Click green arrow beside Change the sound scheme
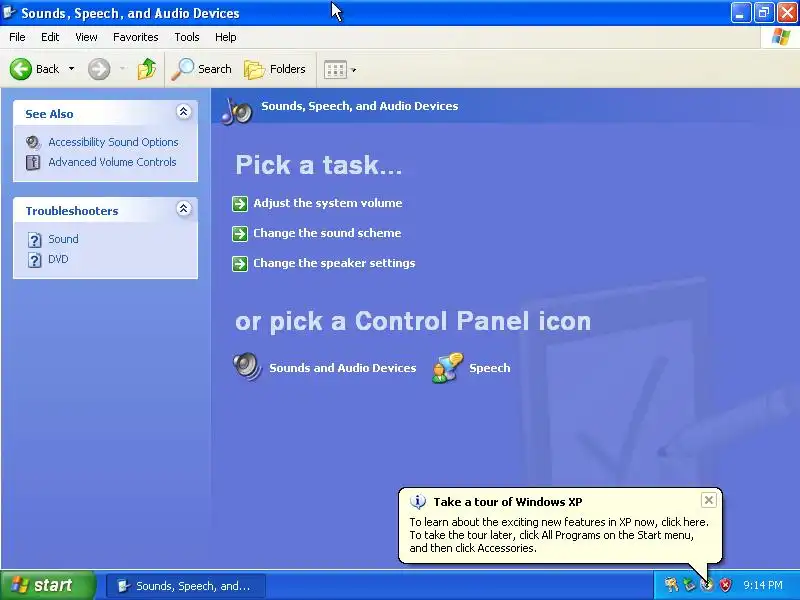Viewport: 800px width, 600px height. pyautogui.click(x=240, y=234)
